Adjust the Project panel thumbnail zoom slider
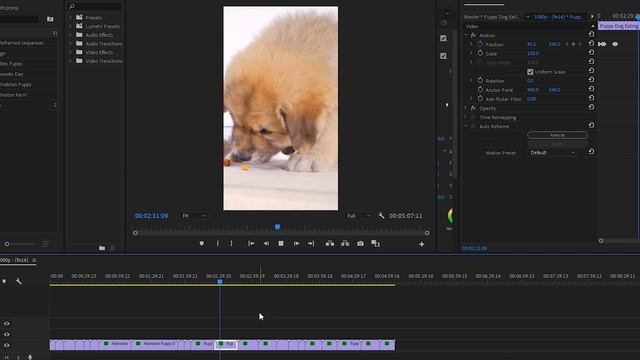The image size is (640, 360). [x=7, y=244]
